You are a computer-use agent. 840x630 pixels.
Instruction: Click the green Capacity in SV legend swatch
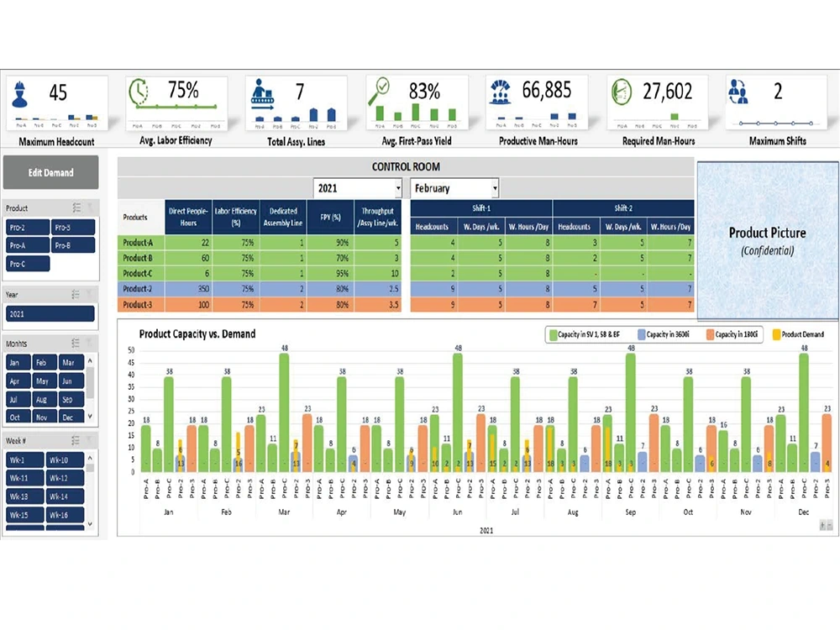click(x=553, y=334)
